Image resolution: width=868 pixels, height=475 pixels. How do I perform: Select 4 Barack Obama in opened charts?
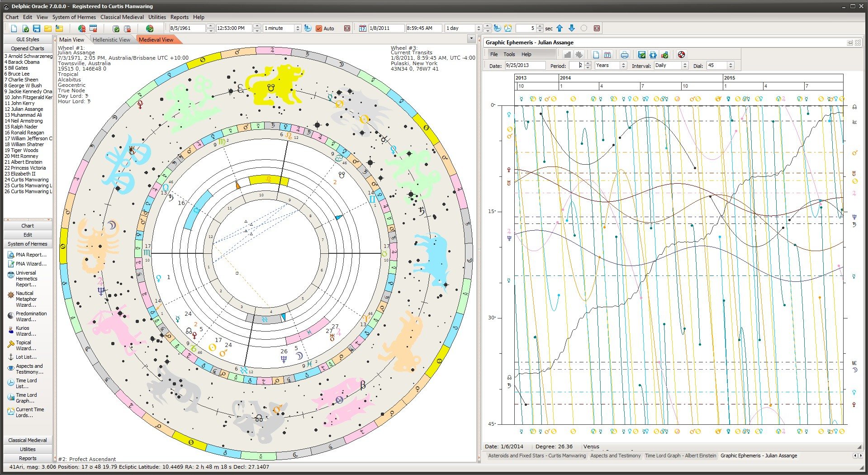tap(28, 62)
